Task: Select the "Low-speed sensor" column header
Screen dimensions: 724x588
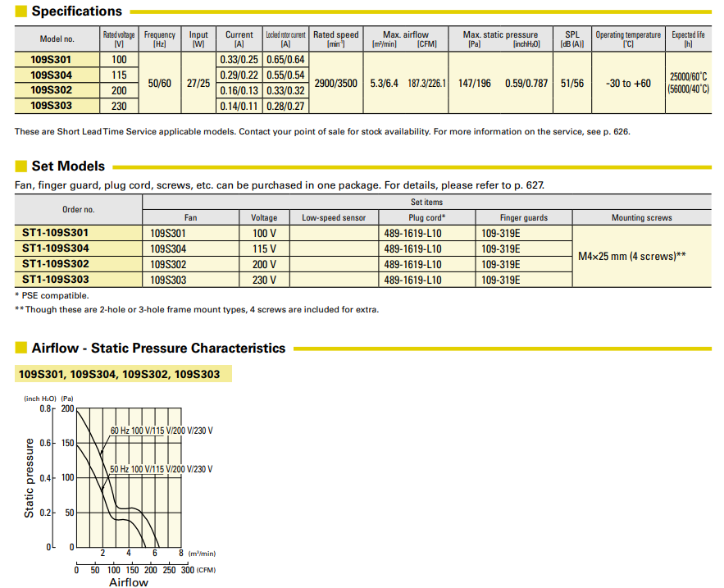Action: [334, 218]
